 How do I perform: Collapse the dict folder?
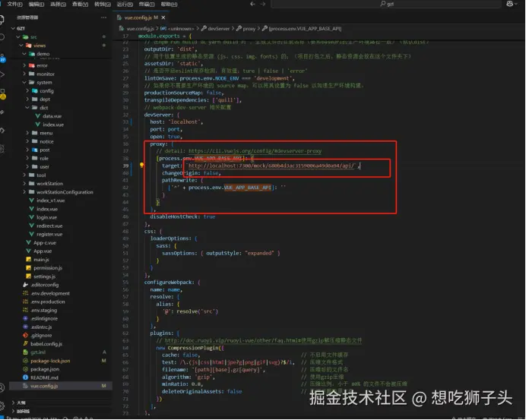coord(27,108)
